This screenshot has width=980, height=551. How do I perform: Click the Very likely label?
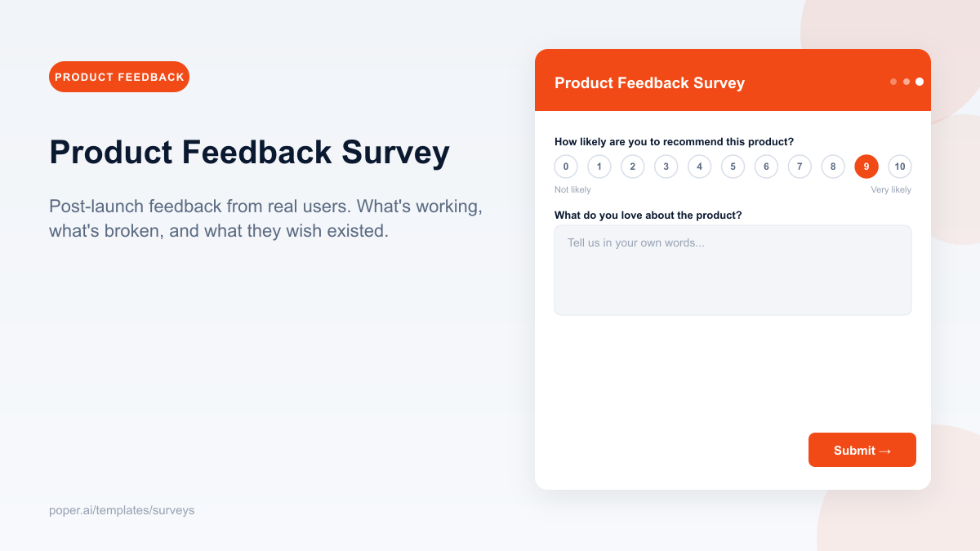click(x=891, y=189)
